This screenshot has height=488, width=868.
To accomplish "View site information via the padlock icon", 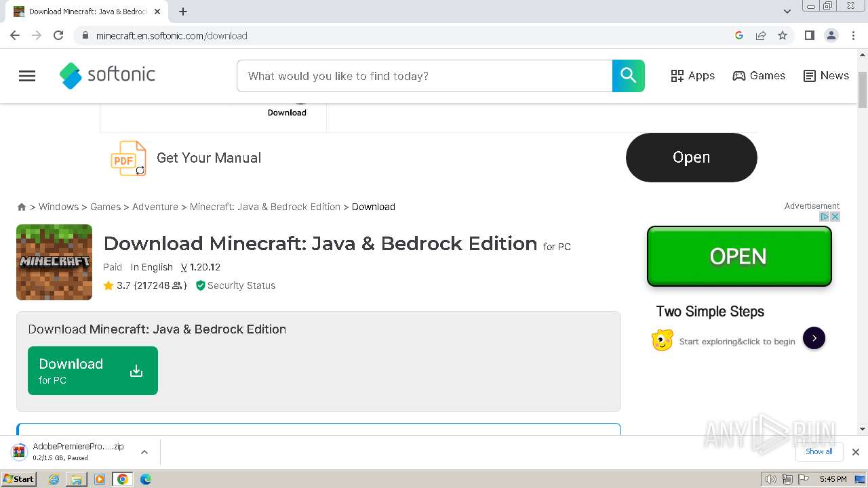I will [x=85, y=35].
